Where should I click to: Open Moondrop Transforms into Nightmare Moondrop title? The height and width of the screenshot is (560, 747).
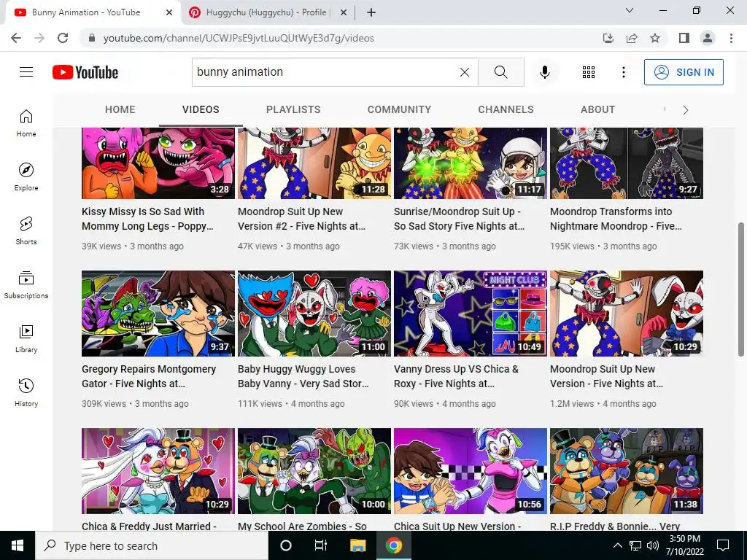click(x=616, y=219)
